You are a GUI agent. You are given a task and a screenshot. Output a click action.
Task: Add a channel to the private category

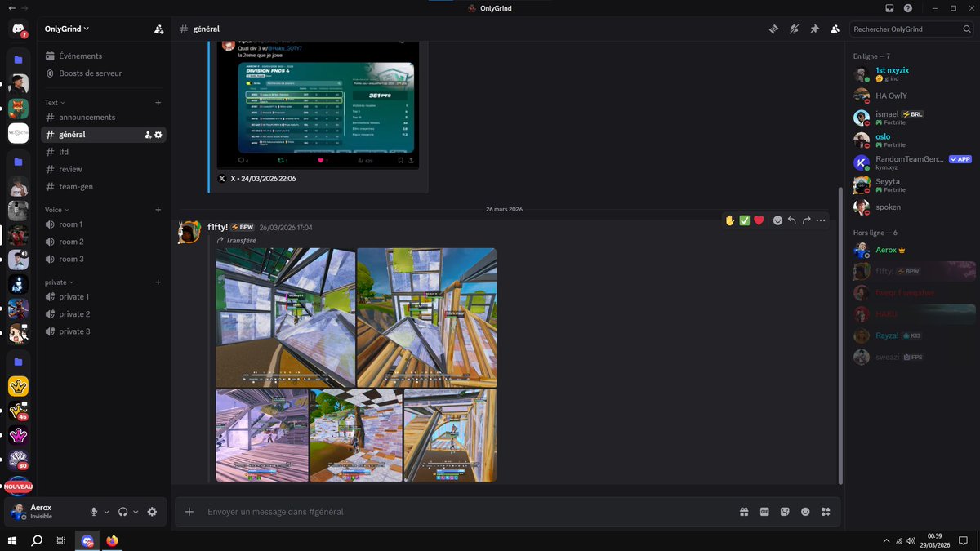[158, 282]
